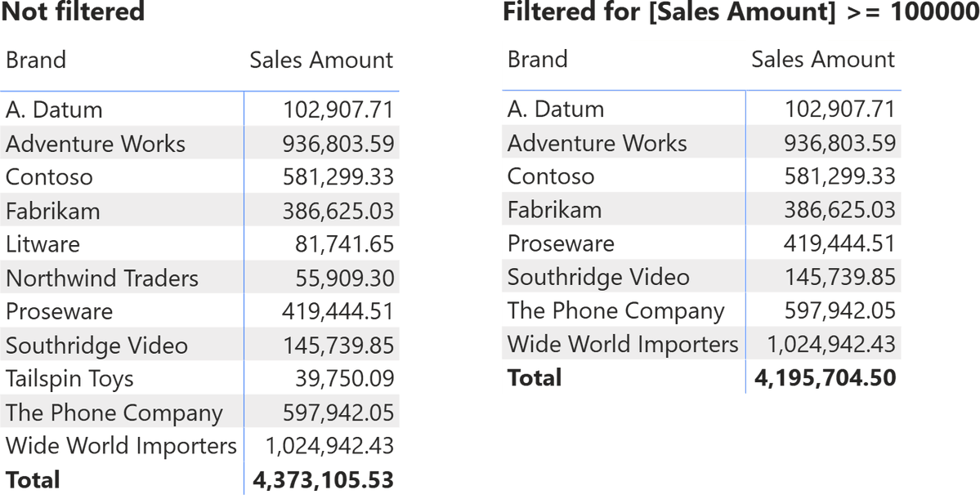Screen dimensions: 980x495
Task: Click the 4,373,105.53 total value
Action: (323, 479)
